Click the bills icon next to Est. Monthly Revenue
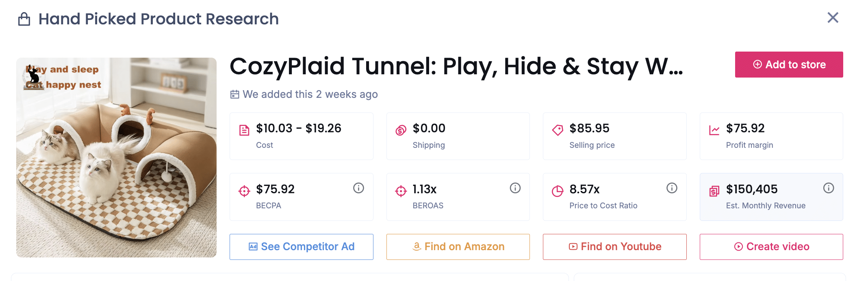 [714, 190]
